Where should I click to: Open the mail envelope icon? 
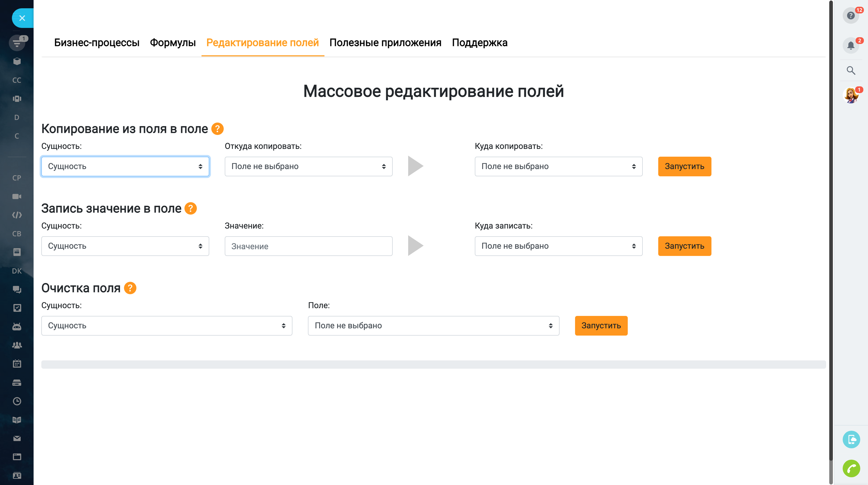pos(17,438)
